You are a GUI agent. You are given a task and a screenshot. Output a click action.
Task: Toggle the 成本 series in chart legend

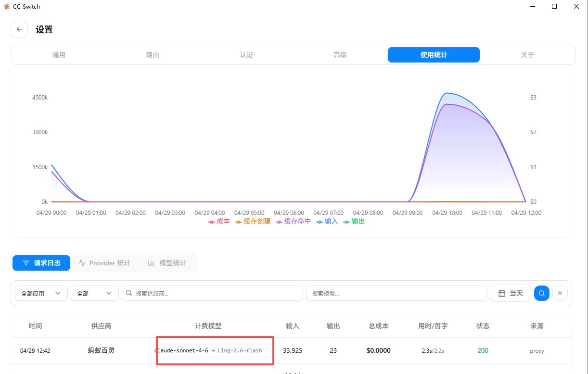[x=219, y=222]
